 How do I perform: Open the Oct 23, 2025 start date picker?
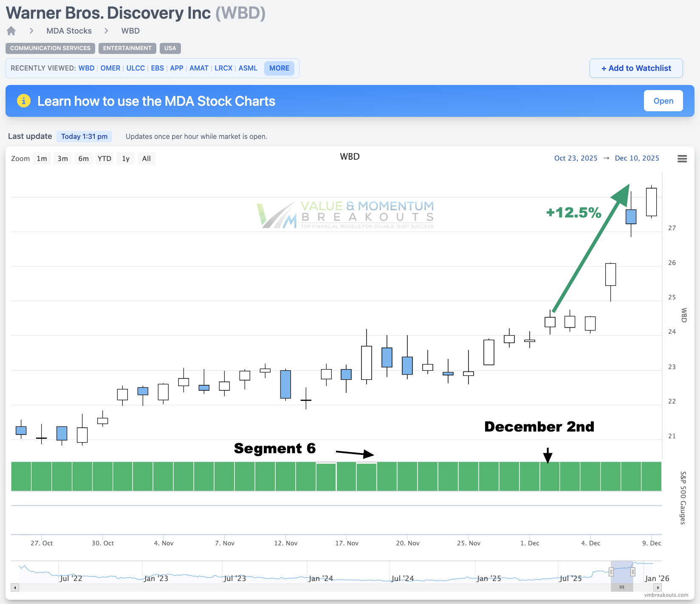point(576,158)
